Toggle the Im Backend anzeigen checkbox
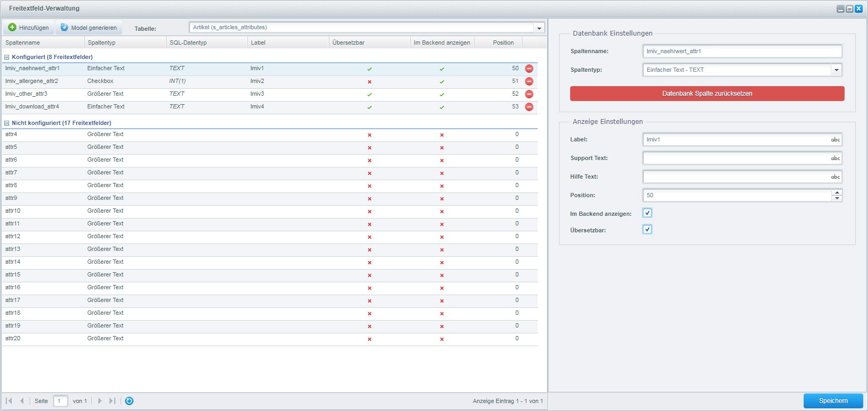868x411 pixels. pyautogui.click(x=647, y=213)
